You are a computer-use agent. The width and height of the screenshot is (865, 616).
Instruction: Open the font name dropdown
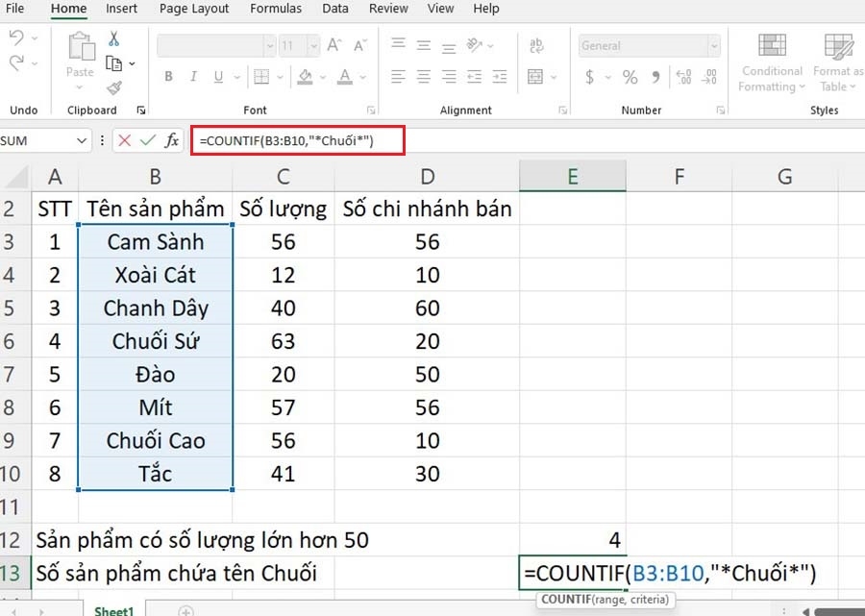coord(270,46)
